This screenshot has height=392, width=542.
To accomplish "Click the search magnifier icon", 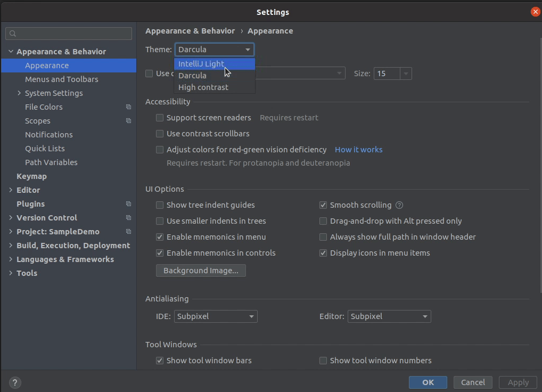I will [13, 34].
